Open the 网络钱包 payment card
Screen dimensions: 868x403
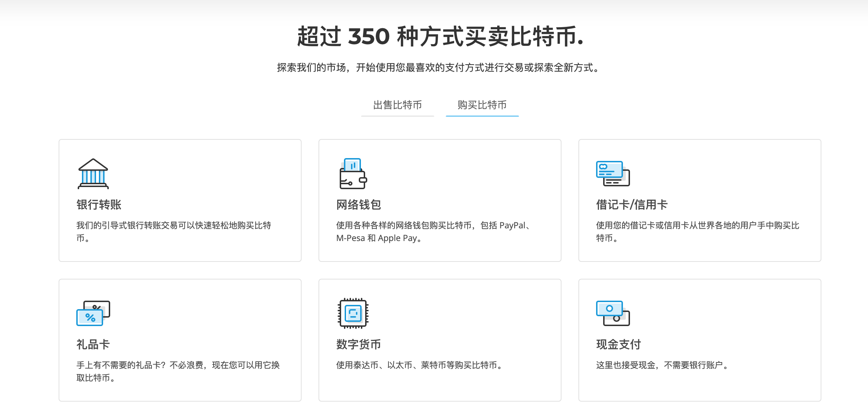(x=440, y=201)
